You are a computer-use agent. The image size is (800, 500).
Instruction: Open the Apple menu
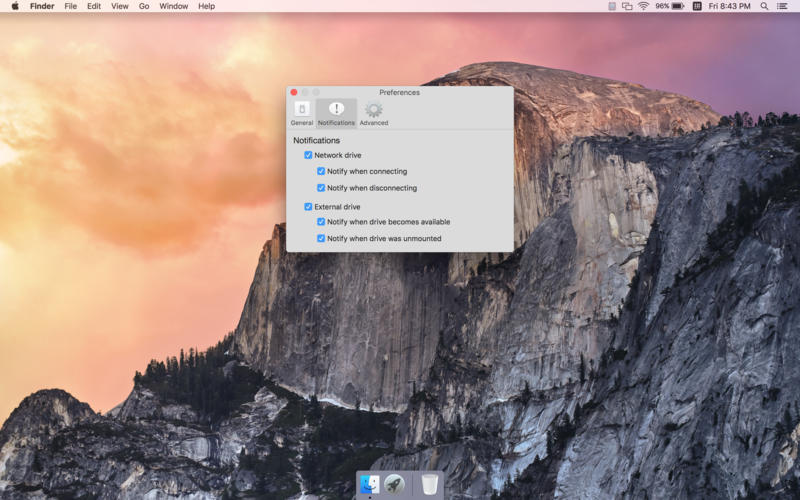click(x=15, y=6)
